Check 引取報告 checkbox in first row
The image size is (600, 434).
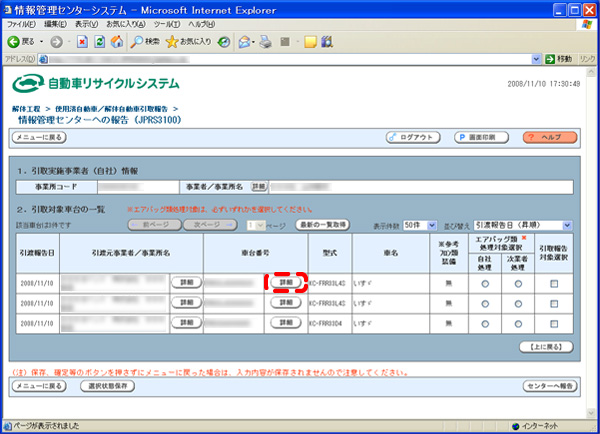point(554,284)
